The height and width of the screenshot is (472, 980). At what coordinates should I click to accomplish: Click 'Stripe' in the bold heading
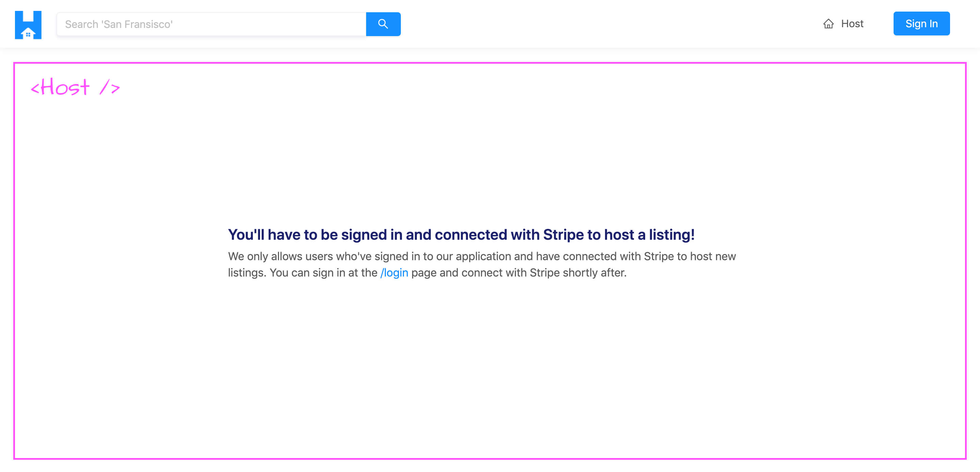[x=563, y=235]
